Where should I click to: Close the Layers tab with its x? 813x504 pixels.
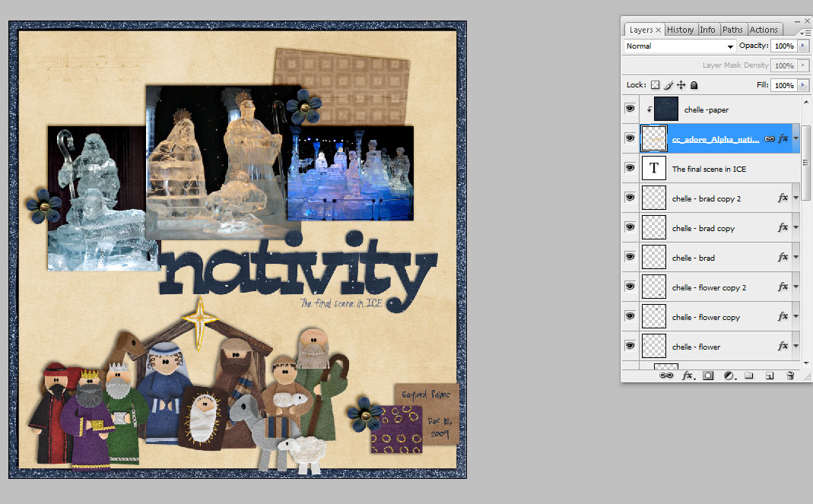coord(658,30)
